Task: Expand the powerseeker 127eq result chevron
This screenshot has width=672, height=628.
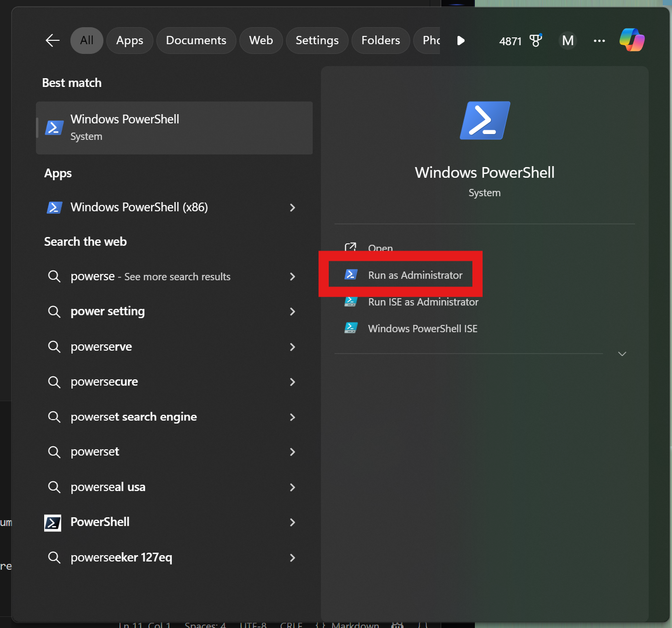Action: pos(292,558)
